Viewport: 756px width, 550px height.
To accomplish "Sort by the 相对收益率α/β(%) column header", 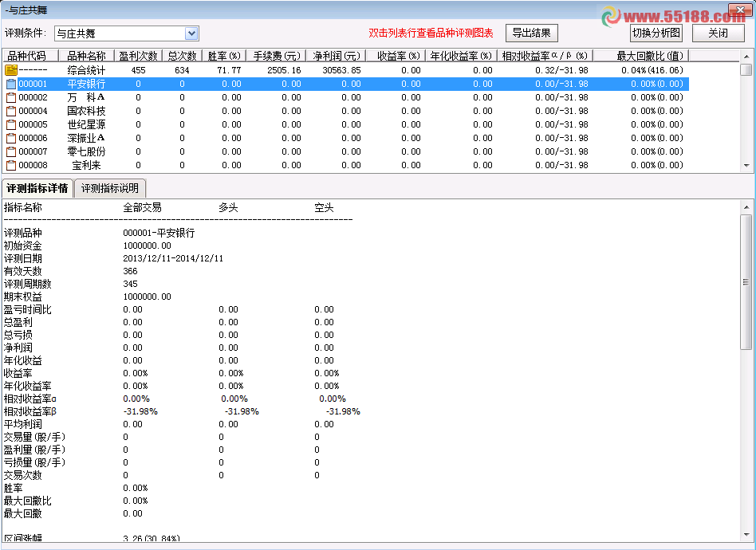I will [x=545, y=56].
